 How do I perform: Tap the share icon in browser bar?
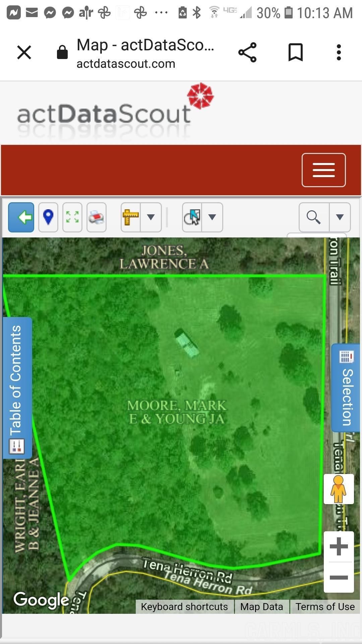pyautogui.click(x=247, y=52)
